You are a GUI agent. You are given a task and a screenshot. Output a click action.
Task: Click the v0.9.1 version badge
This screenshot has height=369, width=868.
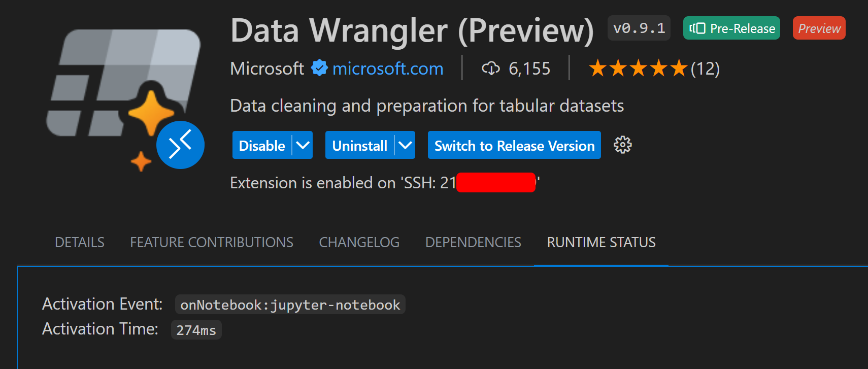click(639, 28)
